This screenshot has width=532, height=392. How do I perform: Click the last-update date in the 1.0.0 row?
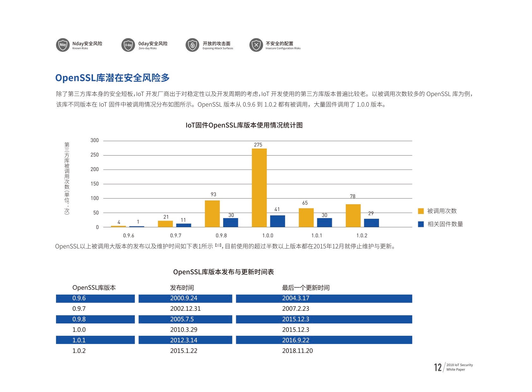coord(296,330)
